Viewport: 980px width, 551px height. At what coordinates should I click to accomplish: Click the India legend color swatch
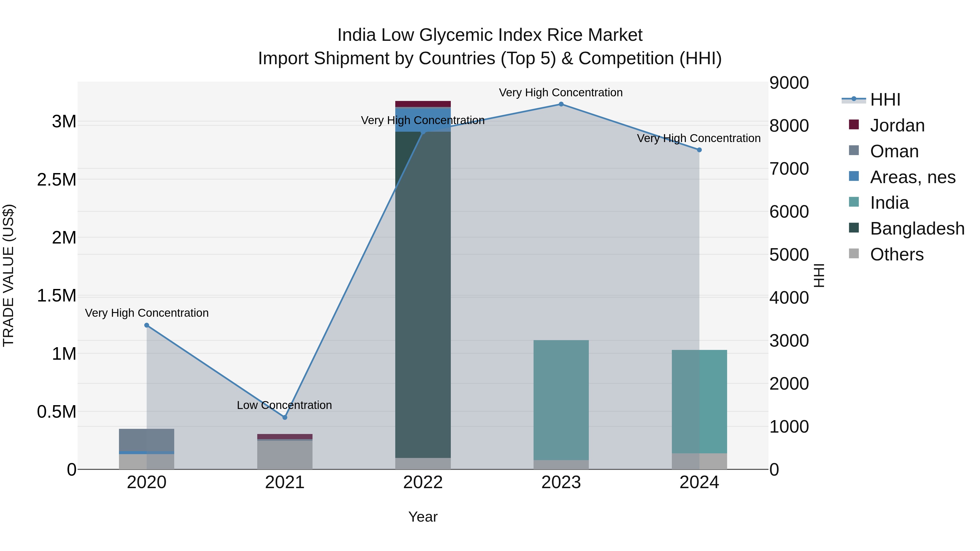[854, 202]
